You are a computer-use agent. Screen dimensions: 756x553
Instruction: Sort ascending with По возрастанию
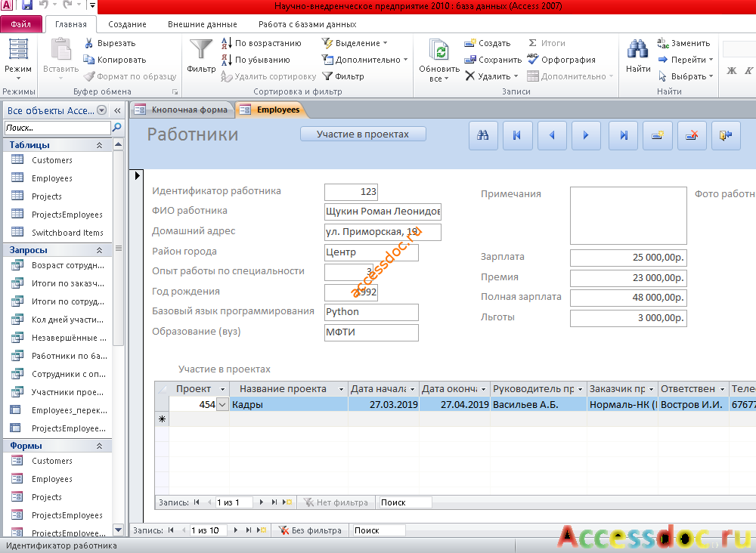click(x=262, y=43)
